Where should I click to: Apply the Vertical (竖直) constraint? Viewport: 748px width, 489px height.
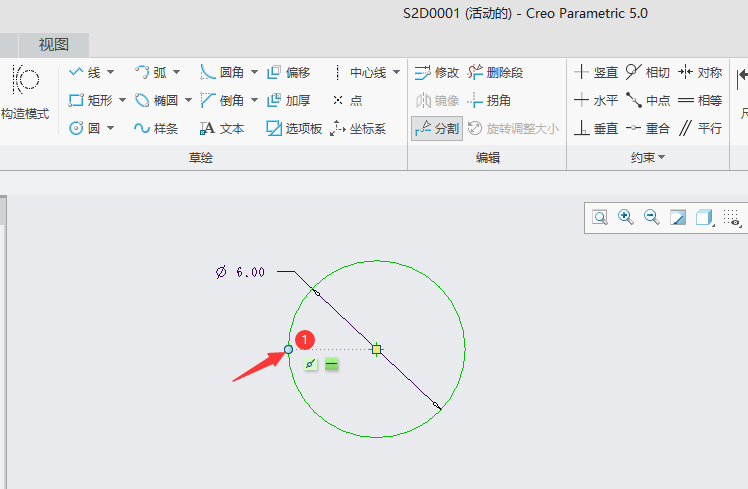(596, 73)
